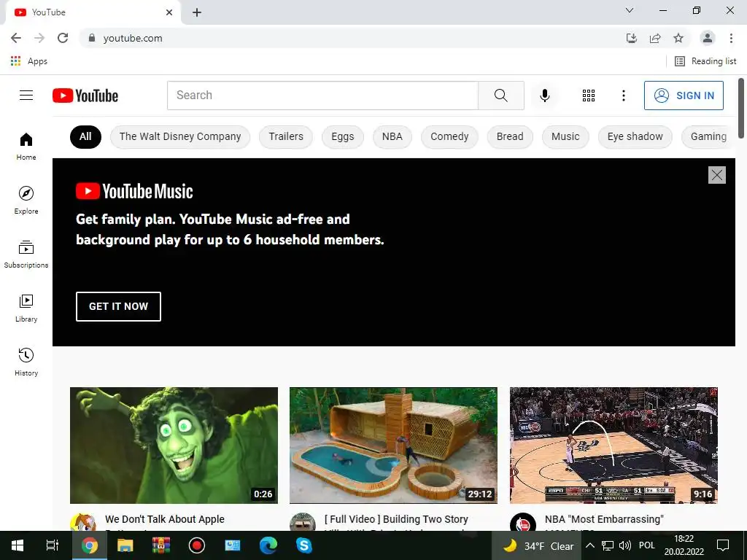Screen dimensions: 747x560
Task: Open volume control in system tray
Action: 624,545
